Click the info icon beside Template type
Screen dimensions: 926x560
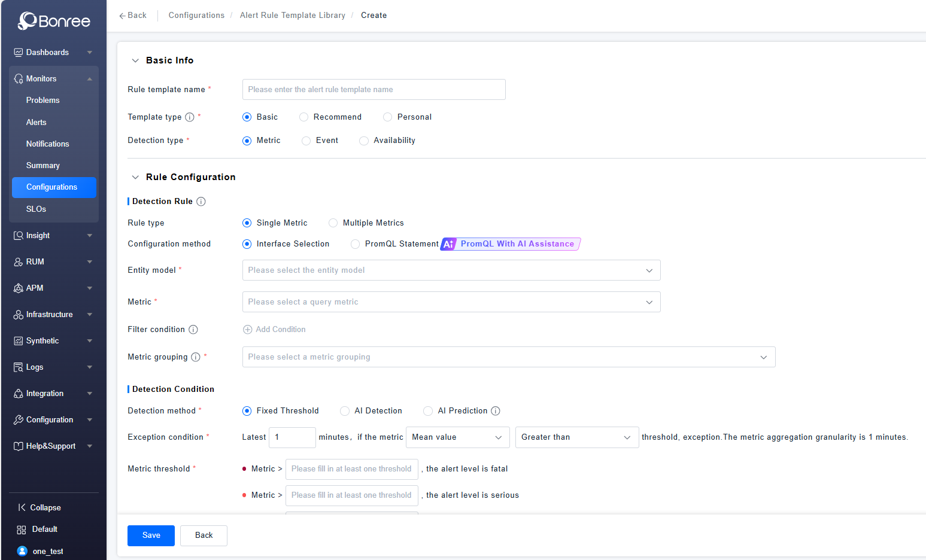tap(190, 117)
